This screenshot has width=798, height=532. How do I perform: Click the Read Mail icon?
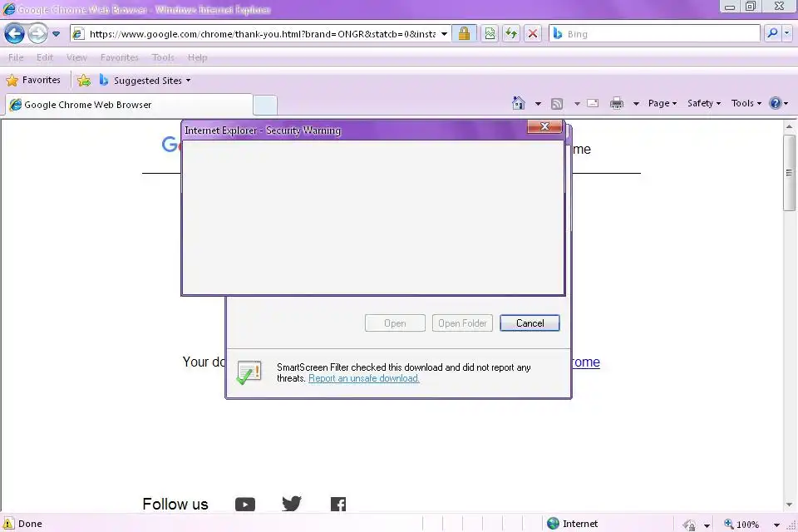[x=593, y=103]
